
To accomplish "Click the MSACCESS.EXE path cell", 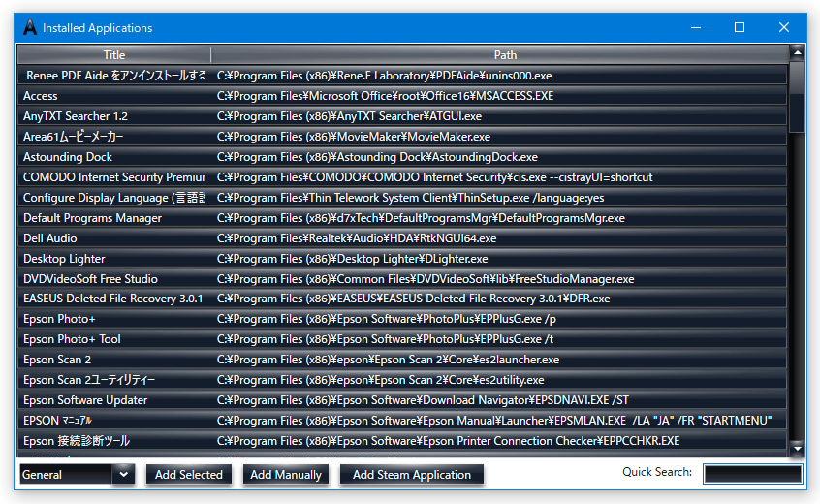I will [x=385, y=96].
